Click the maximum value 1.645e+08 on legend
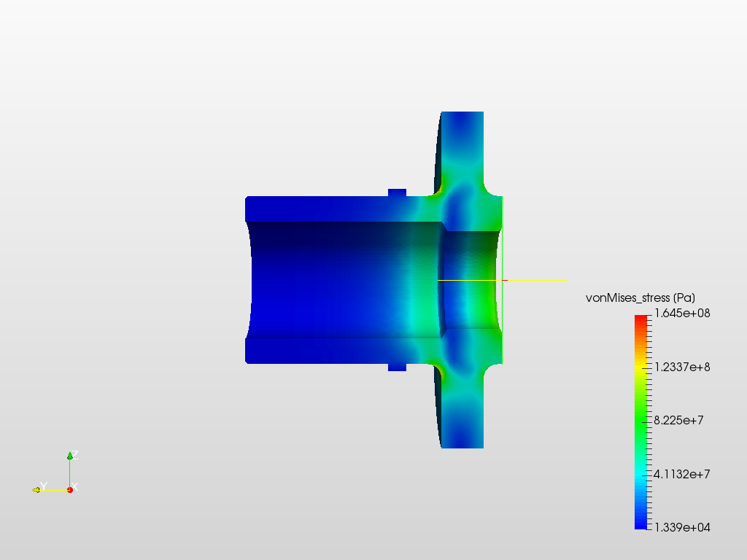The image size is (747, 560). pyautogui.click(x=682, y=314)
